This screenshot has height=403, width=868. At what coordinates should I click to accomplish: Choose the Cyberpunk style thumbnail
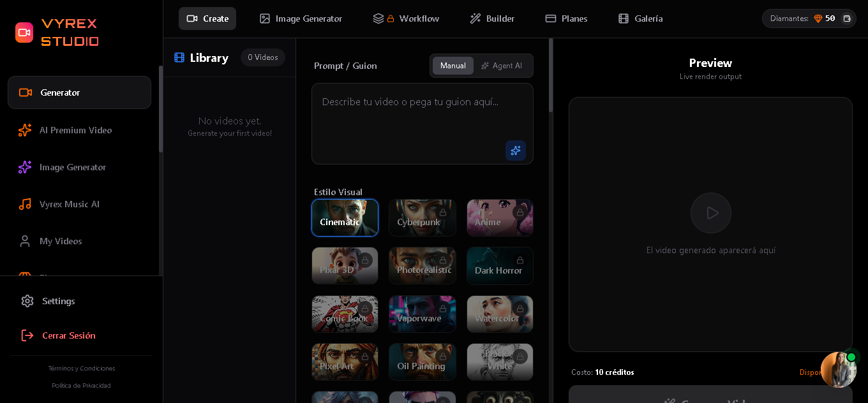pos(422,218)
